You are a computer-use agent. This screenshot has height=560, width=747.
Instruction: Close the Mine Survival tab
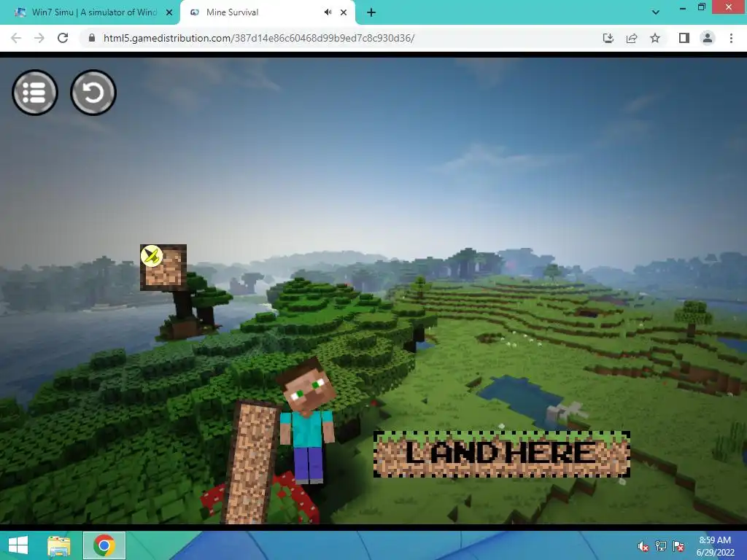[344, 12]
